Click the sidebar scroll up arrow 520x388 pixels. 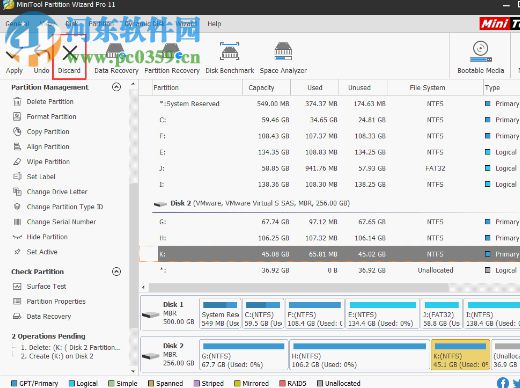tap(133, 84)
